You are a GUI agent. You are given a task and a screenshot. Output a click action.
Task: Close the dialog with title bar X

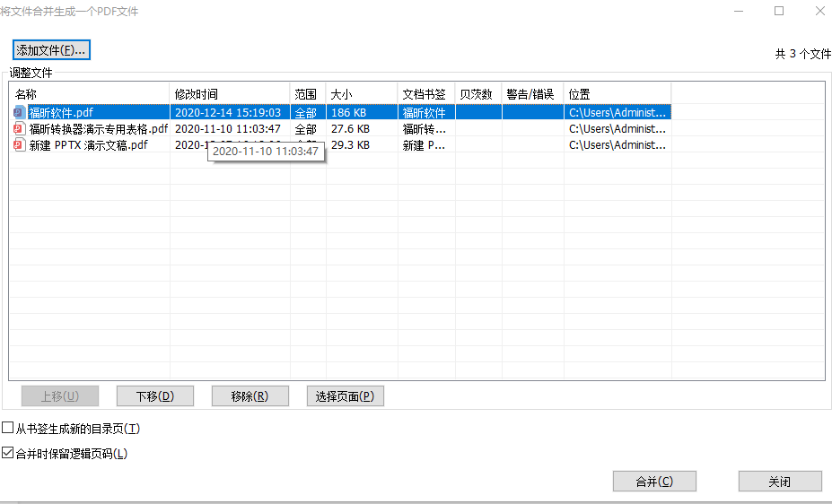coord(819,11)
